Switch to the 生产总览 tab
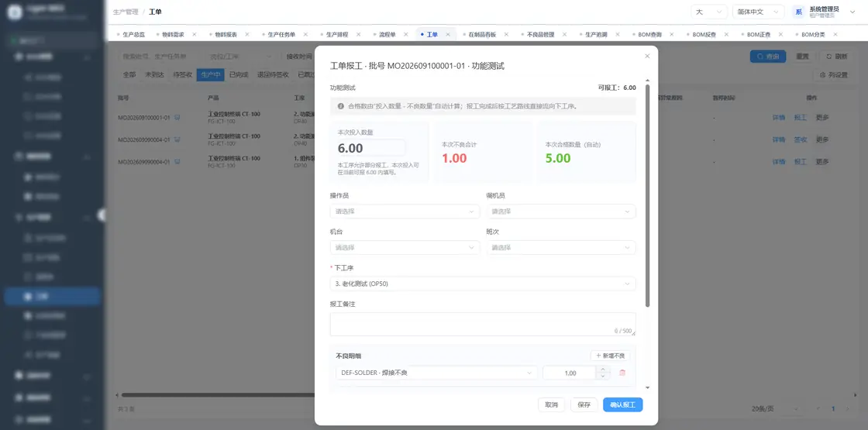868x430 pixels. point(133,34)
